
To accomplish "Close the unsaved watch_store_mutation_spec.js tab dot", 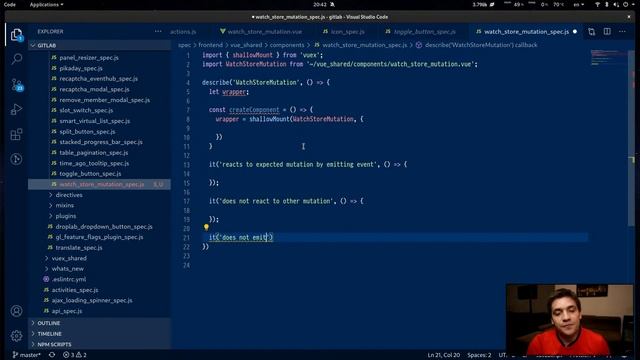I will 575,31.
